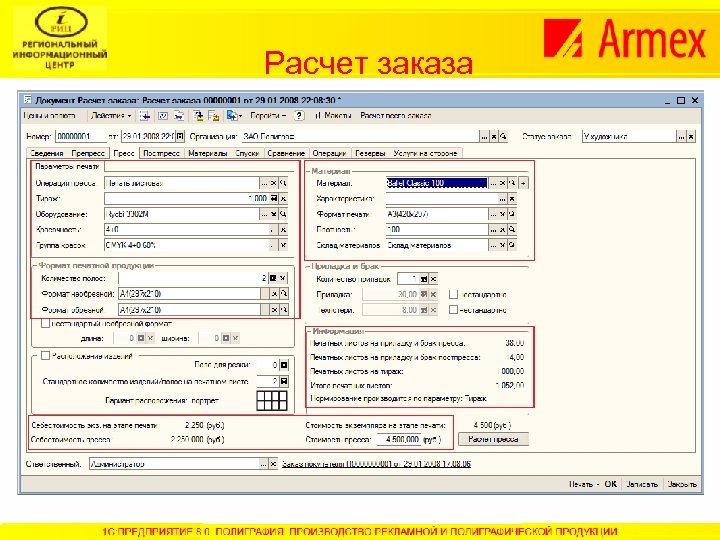This screenshot has width=720, height=540.
Task: Open the Действия toolbar menu
Action: 111,116
